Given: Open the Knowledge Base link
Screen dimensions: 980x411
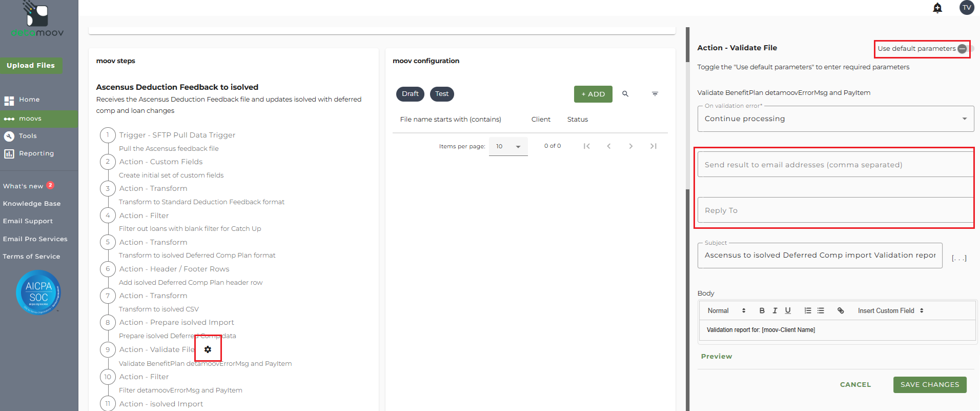Looking at the screenshot, I should click(x=32, y=204).
